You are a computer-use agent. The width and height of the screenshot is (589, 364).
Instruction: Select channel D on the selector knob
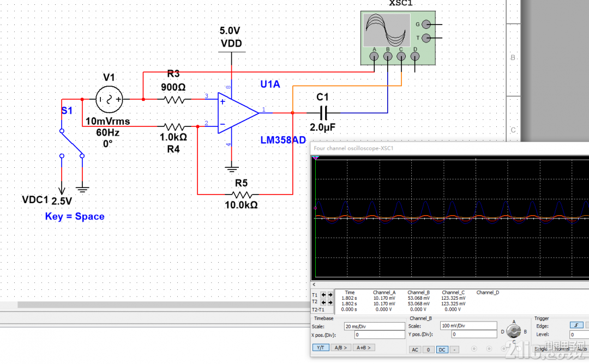[x=502, y=332]
